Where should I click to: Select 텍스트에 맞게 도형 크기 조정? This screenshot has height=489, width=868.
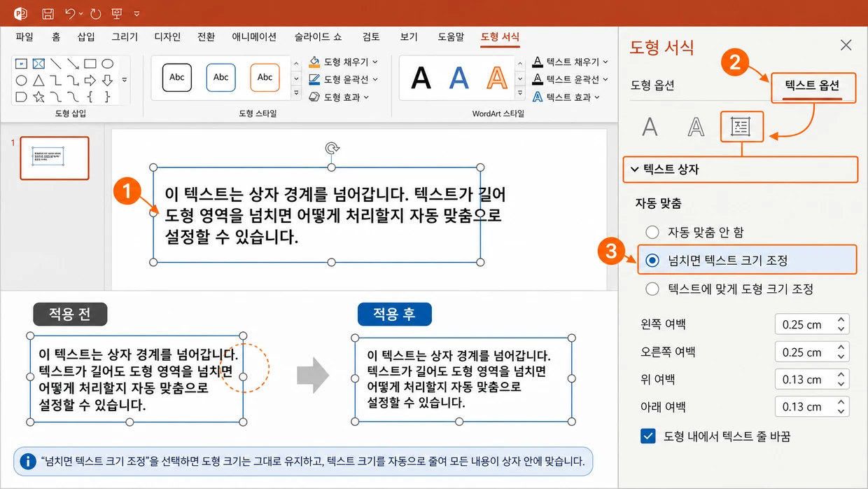click(729, 289)
